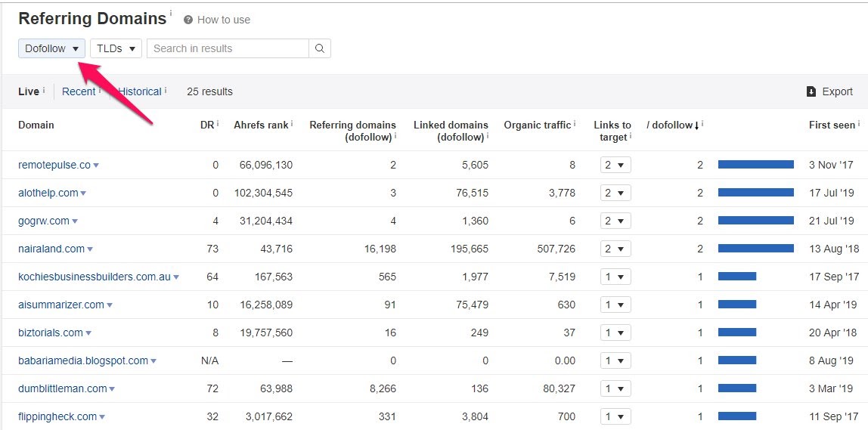Open the biztorials.com domain link
This screenshot has width=868, height=430.
pos(51,333)
